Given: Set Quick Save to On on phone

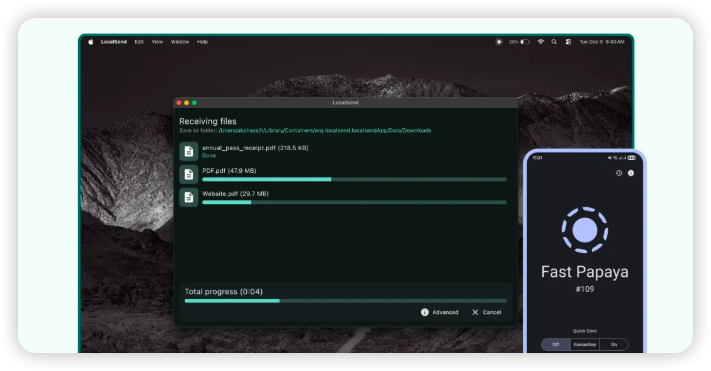Looking at the screenshot, I should pyautogui.click(x=614, y=345).
